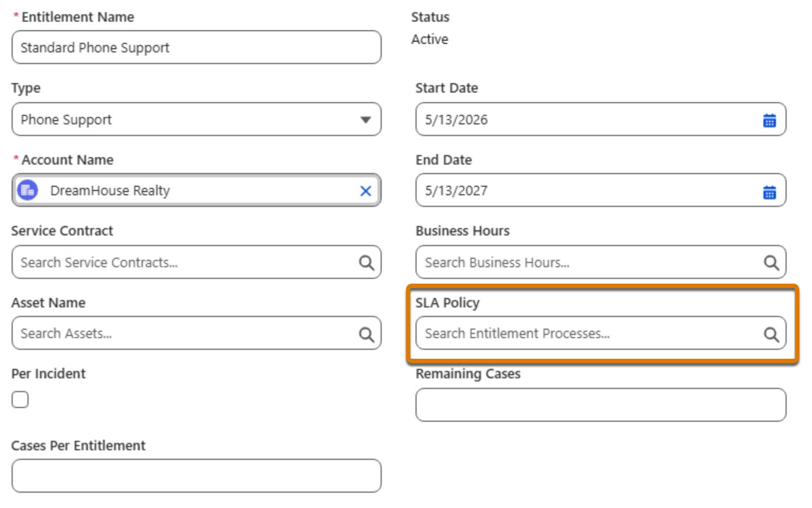The height and width of the screenshot is (508, 812).
Task: Click the Remaining Cases input field
Action: (x=601, y=405)
